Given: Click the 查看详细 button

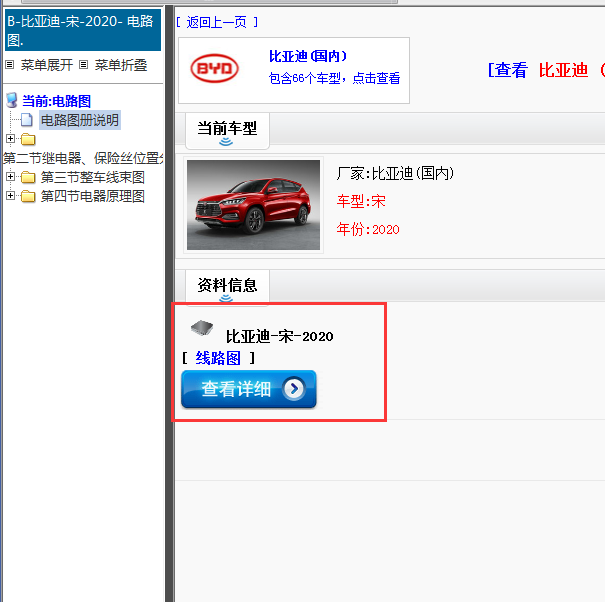Looking at the screenshot, I should pos(248,389).
